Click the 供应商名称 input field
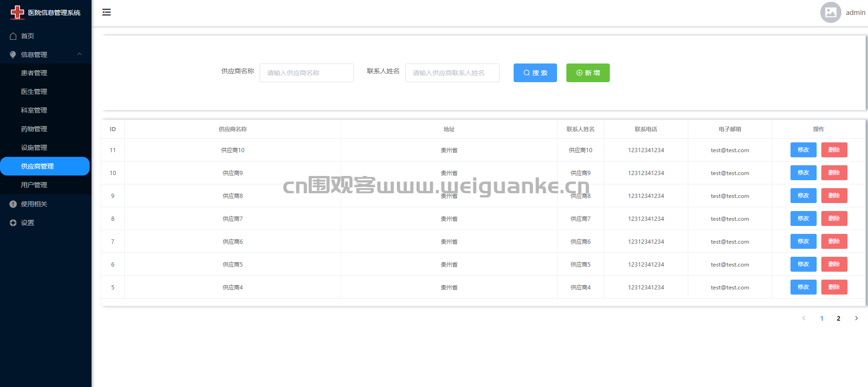Image resolution: width=868 pixels, height=387 pixels. click(x=306, y=73)
